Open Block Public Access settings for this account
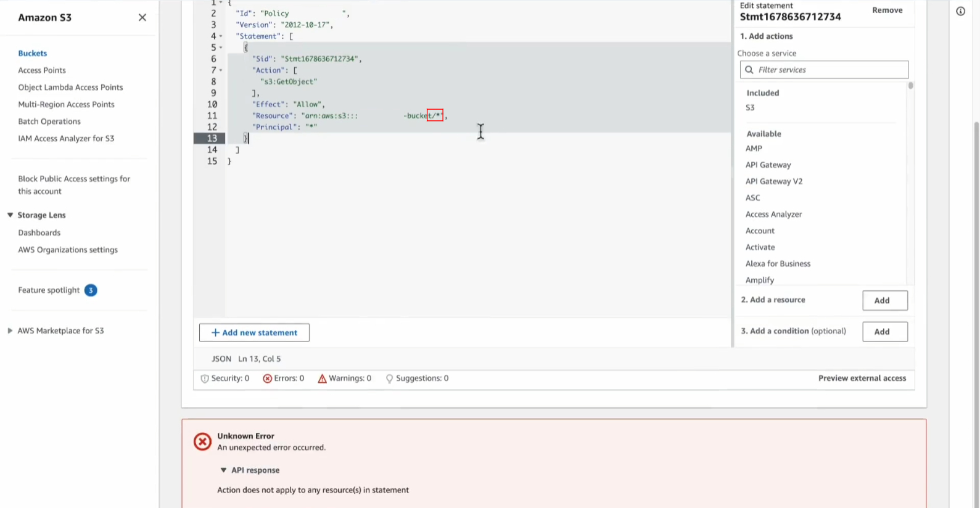This screenshot has height=508, width=980. 74,185
